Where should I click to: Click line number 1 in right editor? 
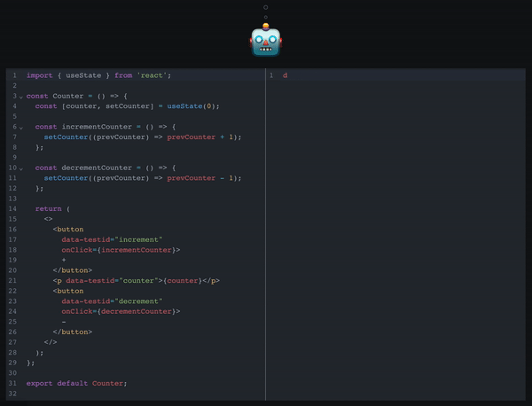[x=271, y=75]
